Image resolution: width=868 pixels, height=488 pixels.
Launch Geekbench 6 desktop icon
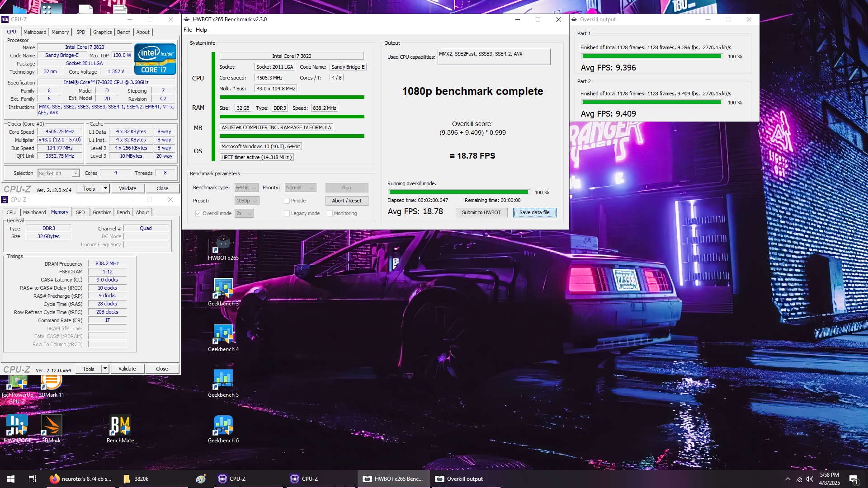tap(223, 429)
